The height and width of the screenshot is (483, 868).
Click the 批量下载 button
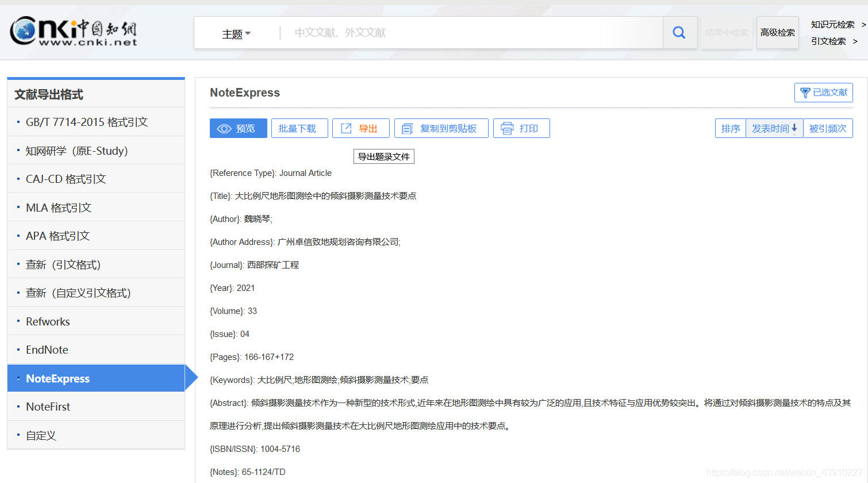pos(299,128)
